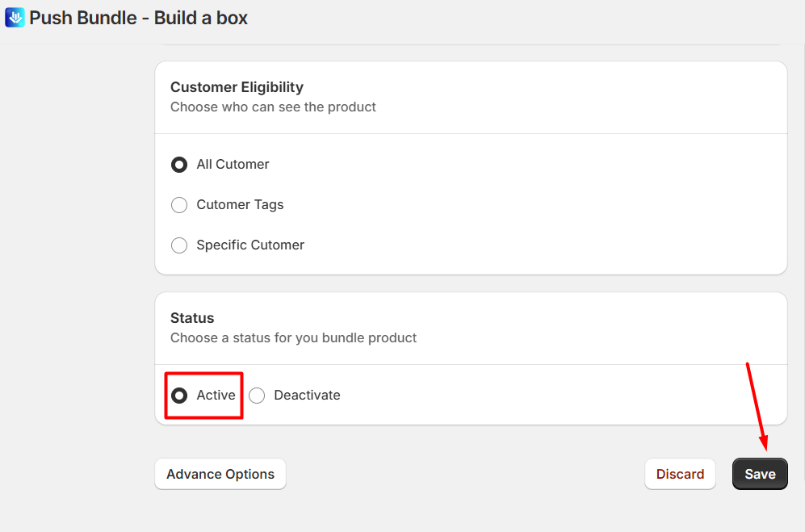The height and width of the screenshot is (532, 805).
Task: Click the 'Cutomer Tags' text label
Action: 240,204
